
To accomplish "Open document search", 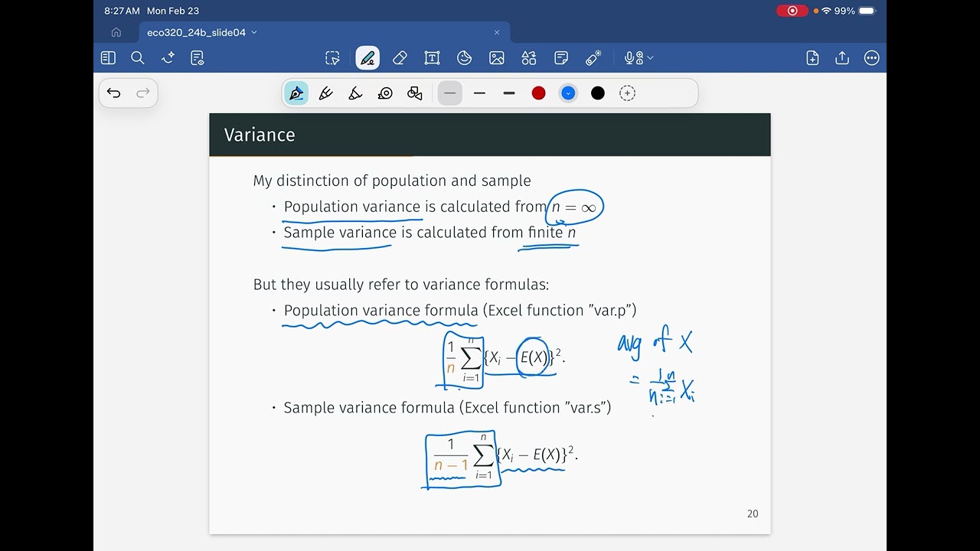I will tap(138, 58).
